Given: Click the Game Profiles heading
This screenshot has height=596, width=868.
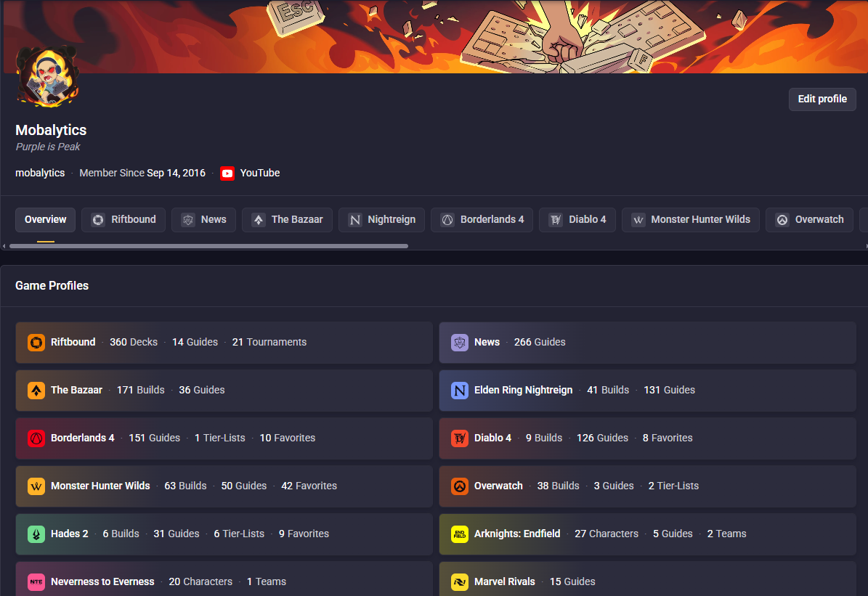Looking at the screenshot, I should point(52,285).
